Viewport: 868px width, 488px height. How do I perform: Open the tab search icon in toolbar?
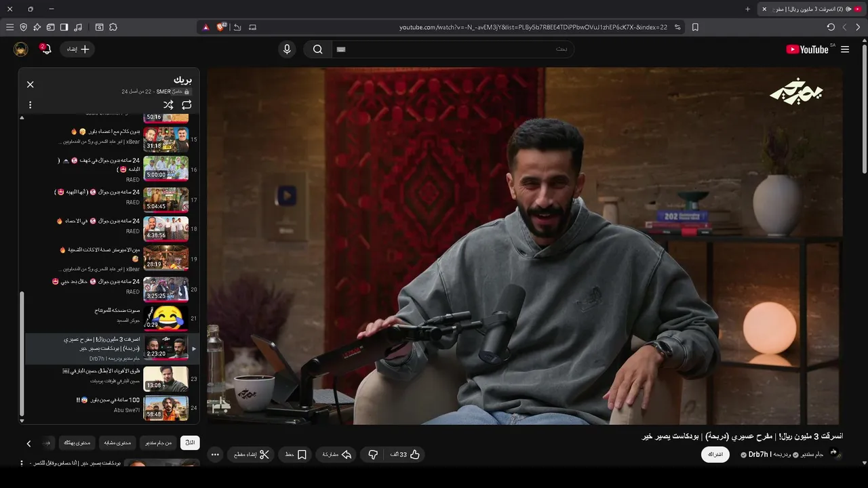coord(100,27)
